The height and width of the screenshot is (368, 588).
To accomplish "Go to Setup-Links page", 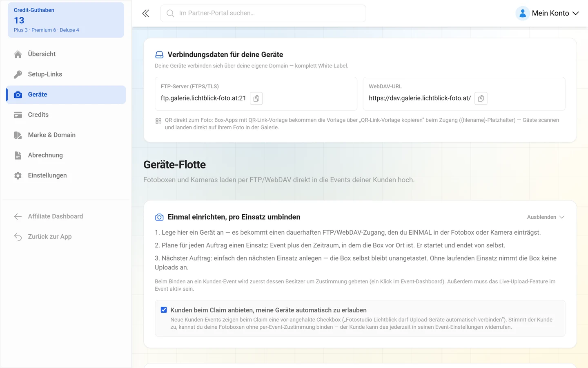I will click(66, 74).
